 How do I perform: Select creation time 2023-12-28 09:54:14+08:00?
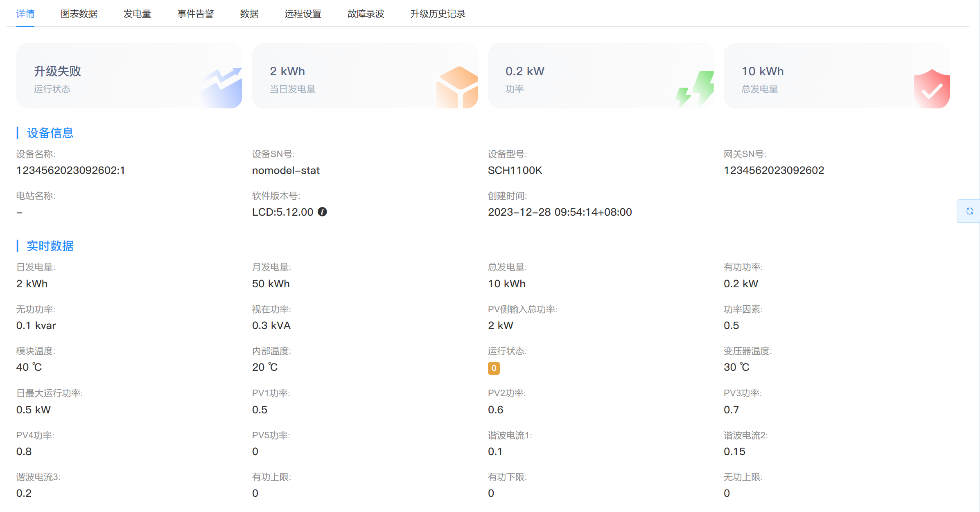point(560,212)
